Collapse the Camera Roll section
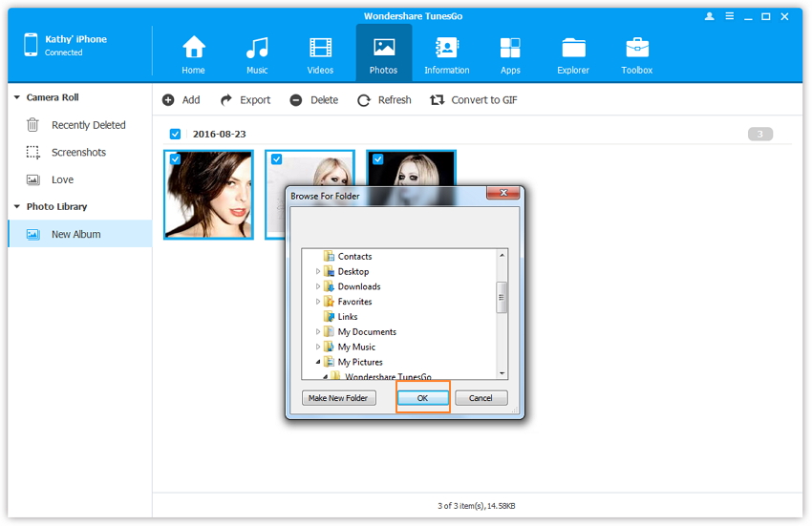 (x=17, y=97)
